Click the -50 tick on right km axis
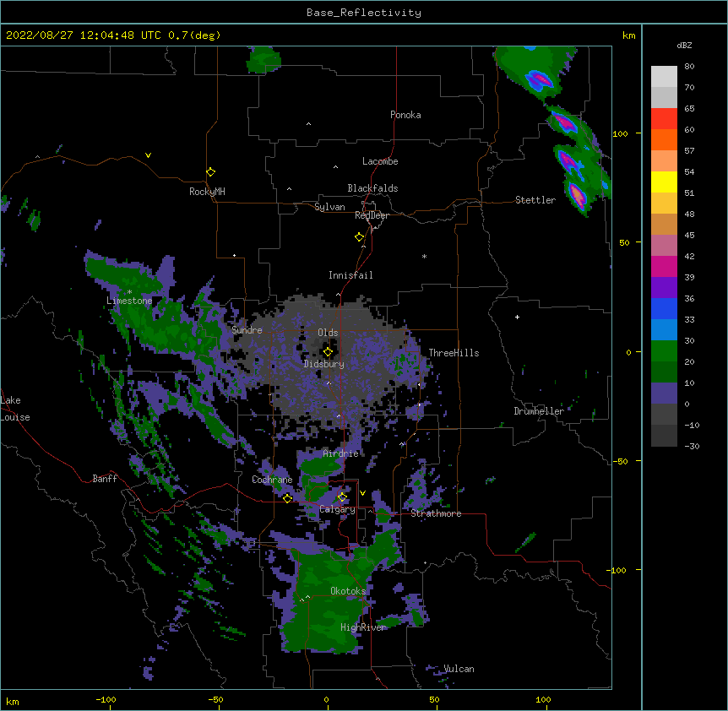The image size is (728, 711). point(620,461)
